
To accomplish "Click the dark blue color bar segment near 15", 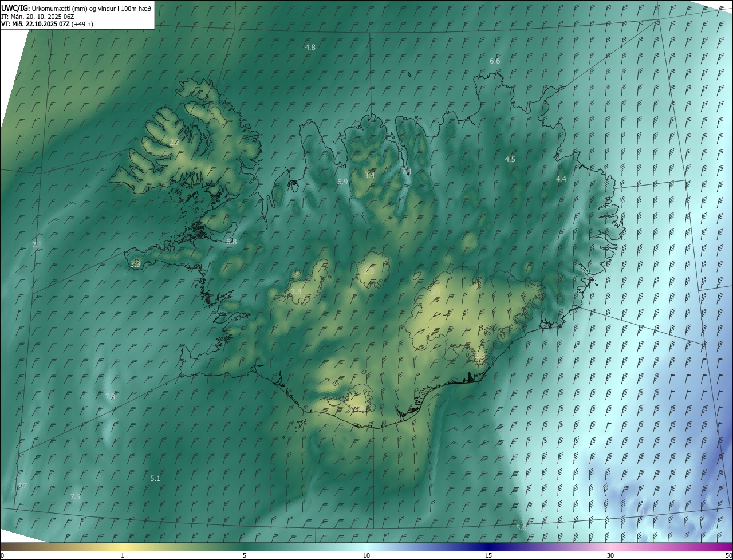I will (x=488, y=547).
